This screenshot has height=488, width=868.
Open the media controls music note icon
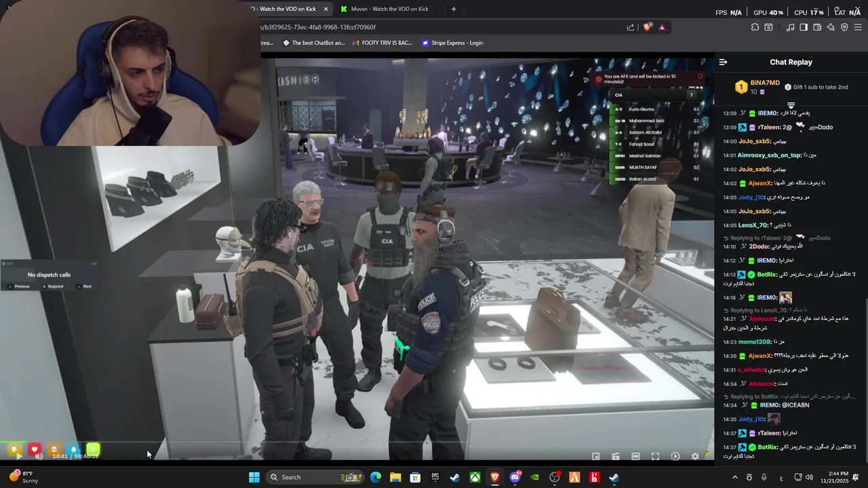tap(790, 27)
